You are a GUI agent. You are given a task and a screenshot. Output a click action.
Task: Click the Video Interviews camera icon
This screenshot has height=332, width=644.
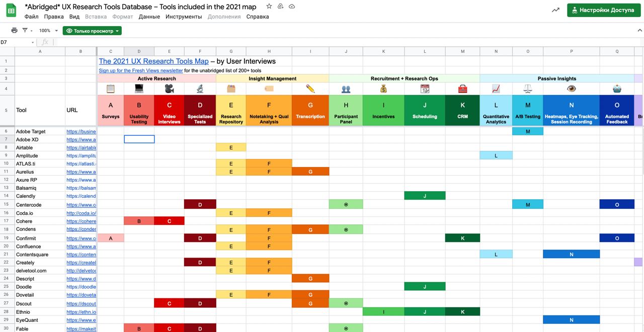(169, 89)
